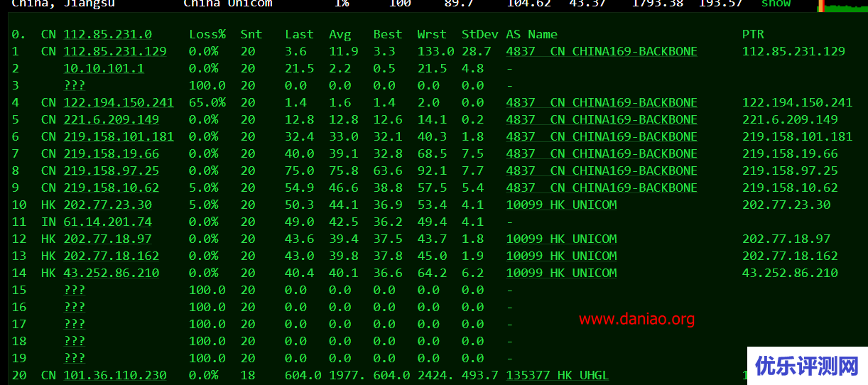Open 10099 HK UNICOM link in hop 10 row
Screen dimensions: 868x385
(561, 205)
